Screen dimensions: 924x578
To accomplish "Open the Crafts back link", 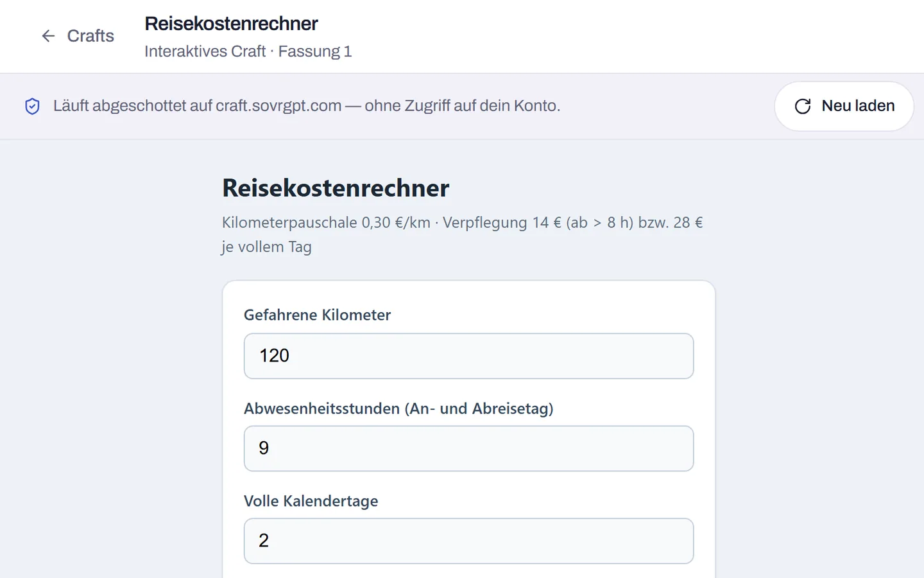I will (78, 36).
